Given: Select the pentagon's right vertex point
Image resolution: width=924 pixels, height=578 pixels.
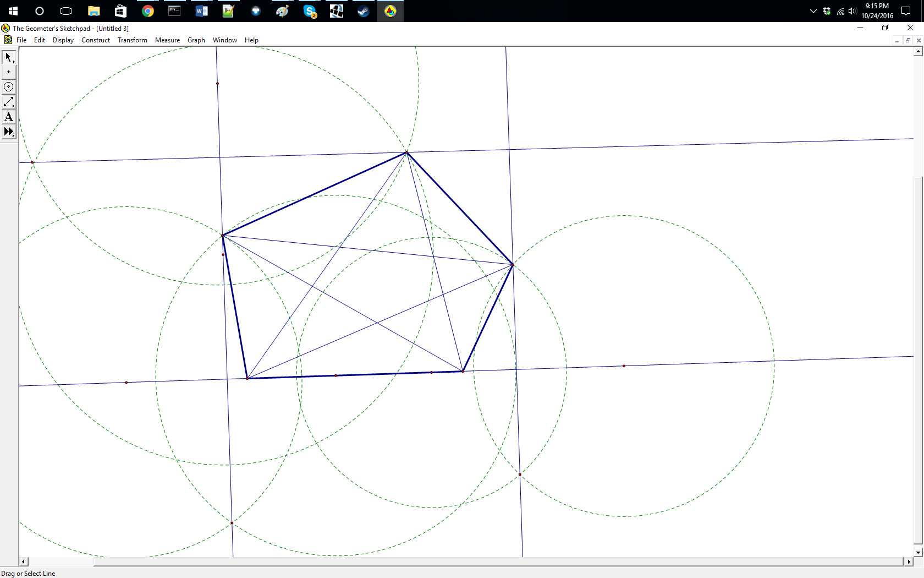Looking at the screenshot, I should 513,265.
